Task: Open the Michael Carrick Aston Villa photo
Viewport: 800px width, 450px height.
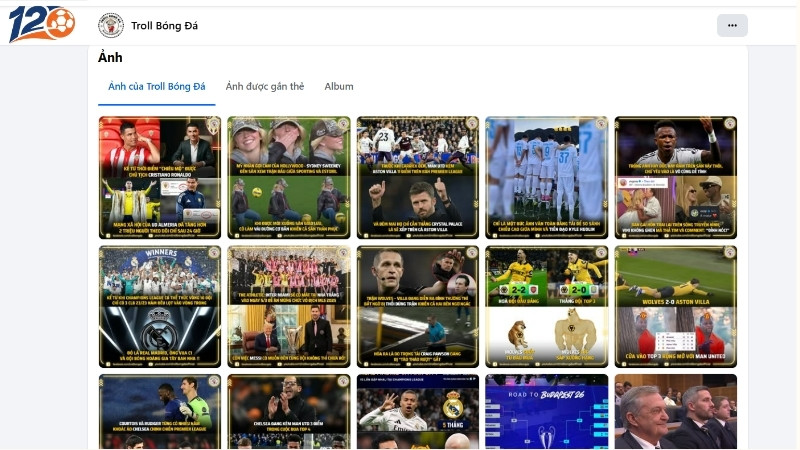Action: tap(418, 178)
